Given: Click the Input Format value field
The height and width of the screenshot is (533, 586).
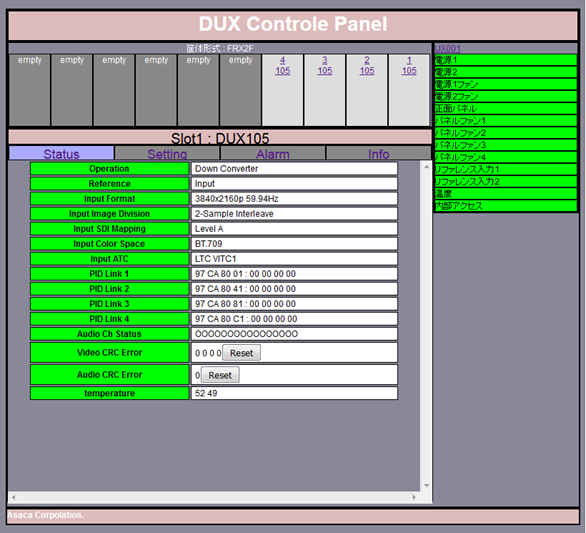Looking at the screenshot, I should (x=294, y=198).
